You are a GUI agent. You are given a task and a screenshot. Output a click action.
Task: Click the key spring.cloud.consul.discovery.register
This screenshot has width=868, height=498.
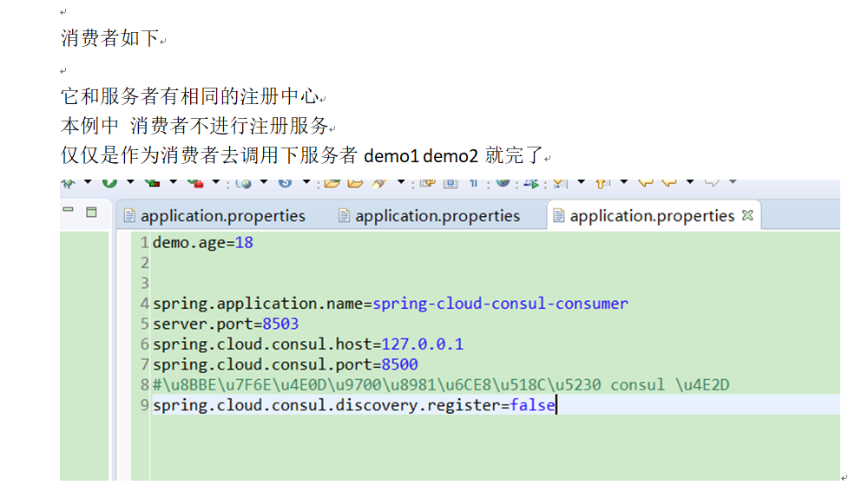pos(326,405)
